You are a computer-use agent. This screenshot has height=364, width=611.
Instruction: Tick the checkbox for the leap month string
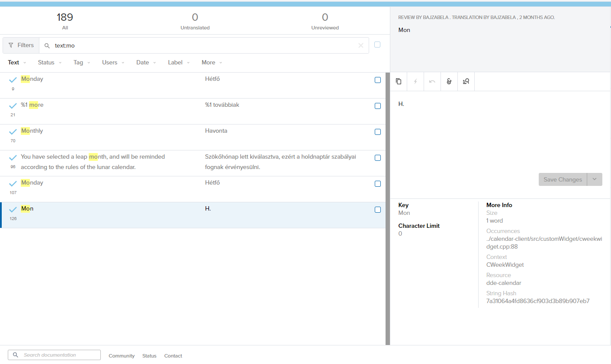(378, 158)
